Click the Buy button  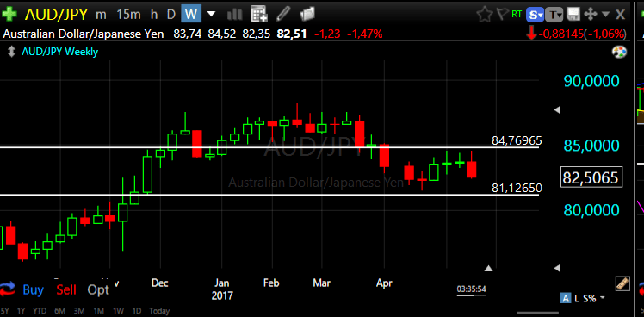pyautogui.click(x=34, y=289)
